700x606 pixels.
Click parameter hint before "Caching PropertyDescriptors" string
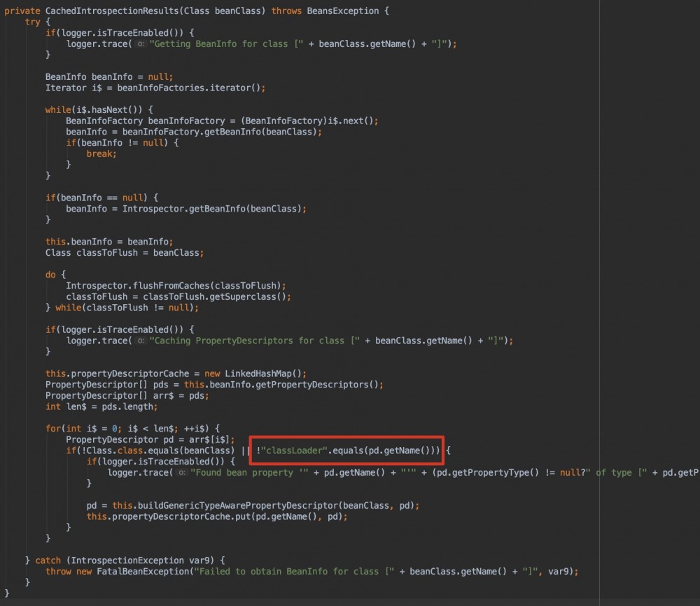(141, 340)
